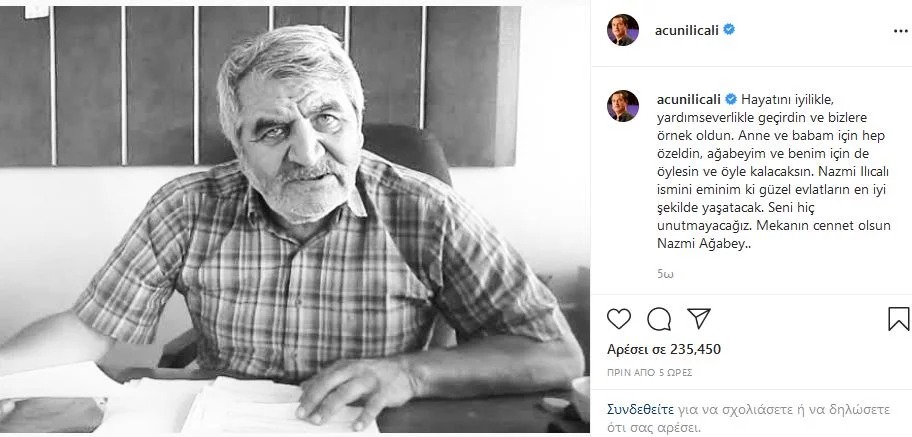
Task: Click the verified badge beside the caption username
Action: point(731,99)
